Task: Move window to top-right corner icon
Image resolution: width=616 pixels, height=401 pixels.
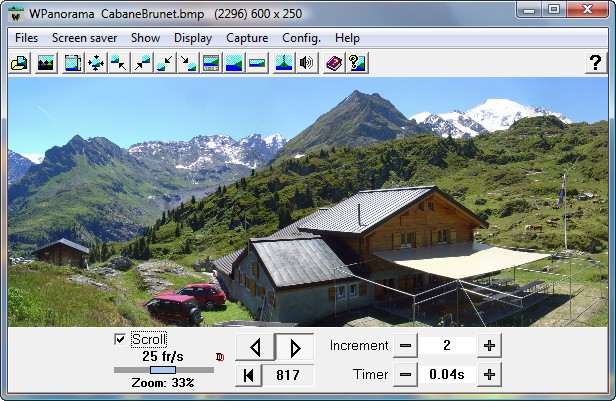Action: (x=142, y=63)
